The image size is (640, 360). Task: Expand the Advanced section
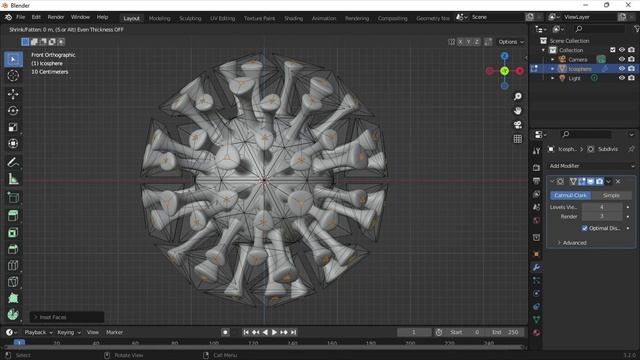[x=572, y=243]
